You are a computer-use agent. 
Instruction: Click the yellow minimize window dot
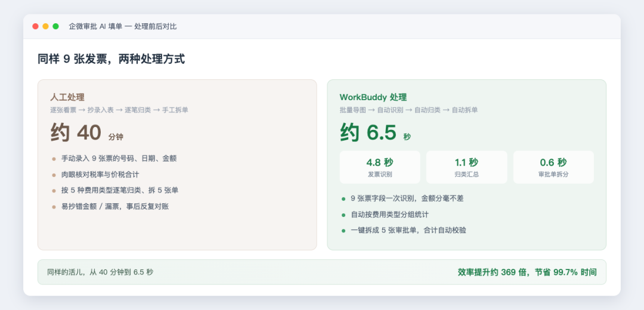point(45,26)
